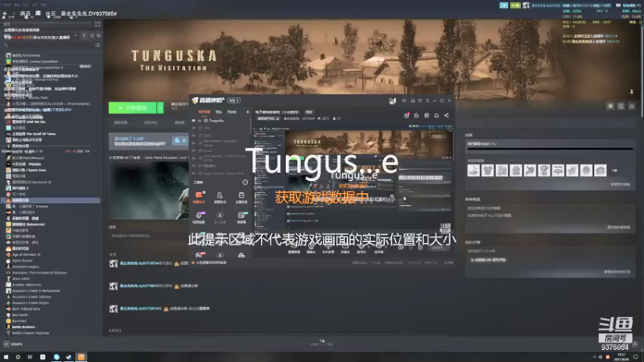
Task: Switch library to grid view icon
Action: [x=97, y=24]
